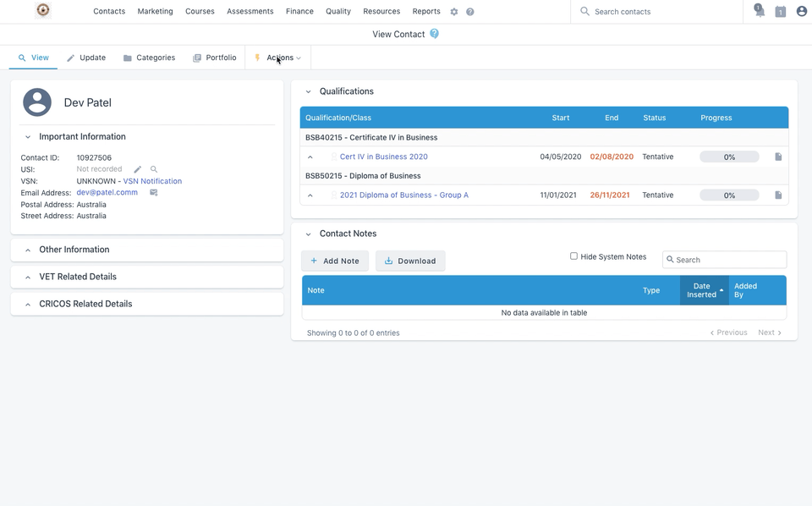Expand the Other Information section
The width and height of the screenshot is (812, 506).
(28, 250)
